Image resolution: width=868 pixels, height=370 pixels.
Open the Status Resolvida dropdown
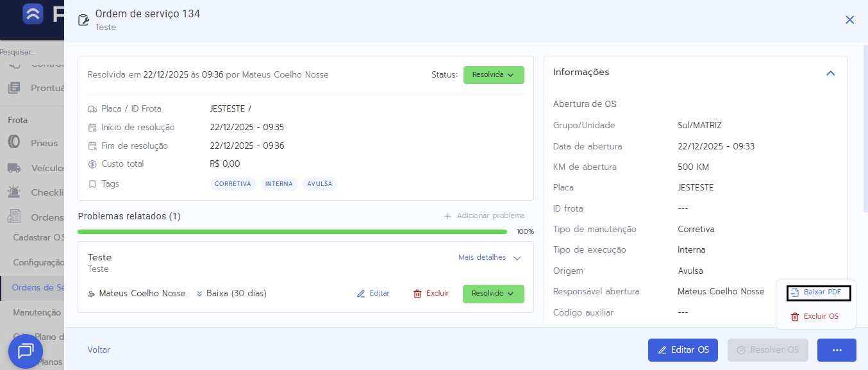(x=493, y=75)
